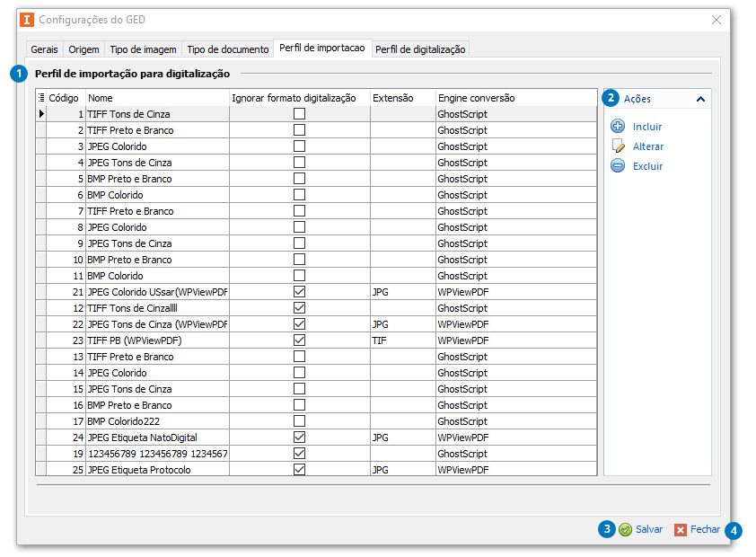Sort by Engine conversão column header
The height and width of the screenshot is (557, 756).
[476, 98]
